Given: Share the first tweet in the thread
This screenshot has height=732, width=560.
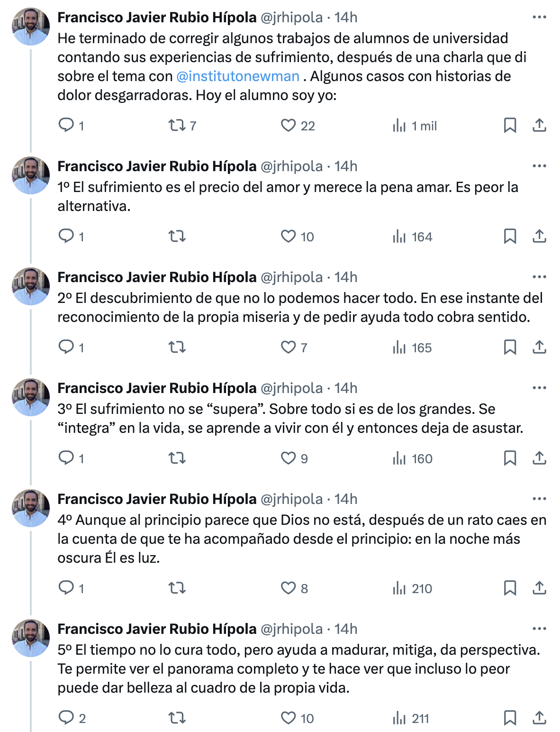Looking at the screenshot, I should tap(539, 125).
